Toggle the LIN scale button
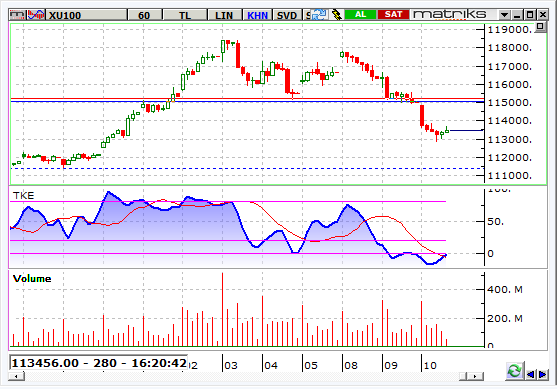This screenshot has width=557, height=389. pos(224,15)
